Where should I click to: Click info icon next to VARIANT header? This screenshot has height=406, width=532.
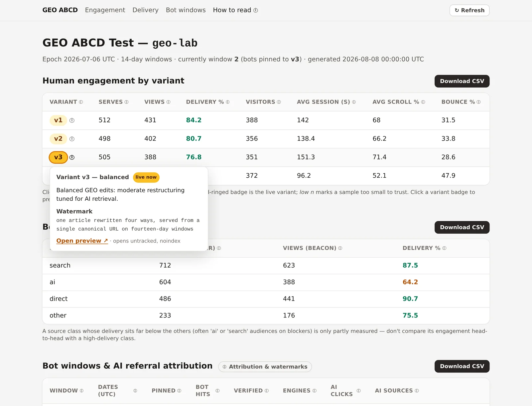click(81, 102)
